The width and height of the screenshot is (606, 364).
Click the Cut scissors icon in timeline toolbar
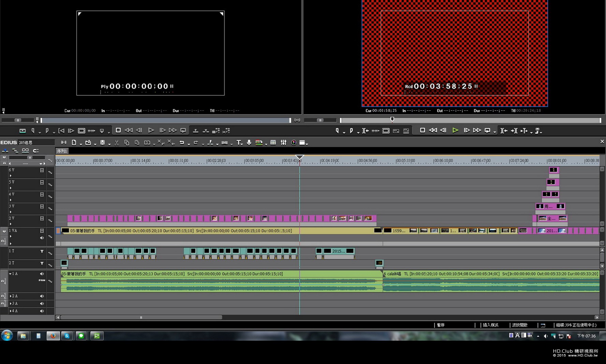[x=117, y=143]
